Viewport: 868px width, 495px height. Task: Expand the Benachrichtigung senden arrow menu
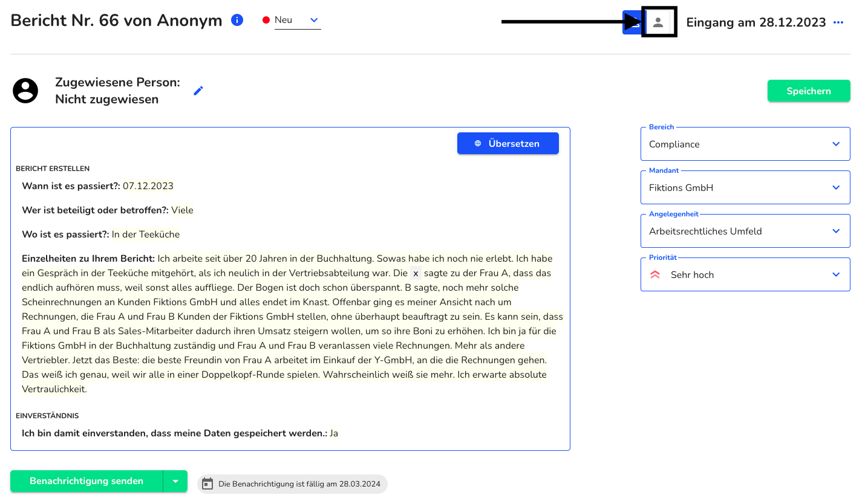click(175, 481)
